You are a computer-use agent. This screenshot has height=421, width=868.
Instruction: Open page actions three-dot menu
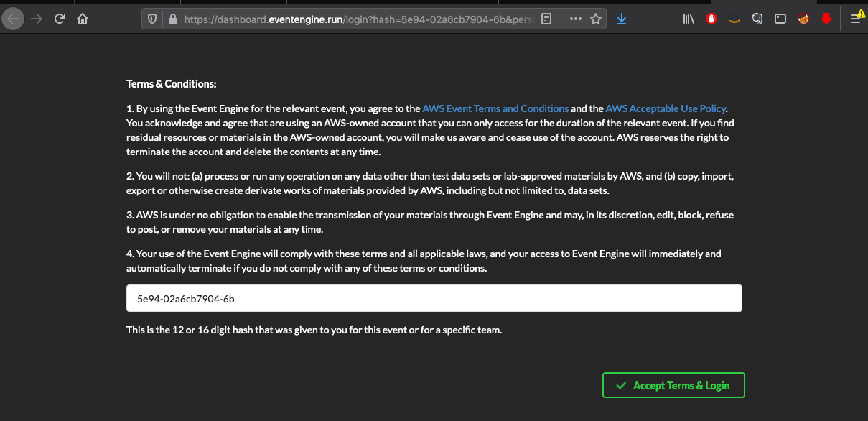pyautogui.click(x=575, y=19)
